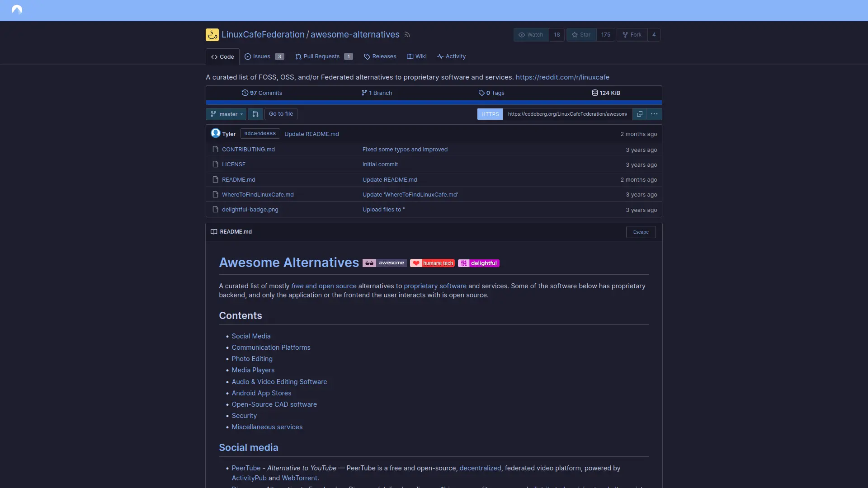View the 4 forks count

click(x=654, y=35)
